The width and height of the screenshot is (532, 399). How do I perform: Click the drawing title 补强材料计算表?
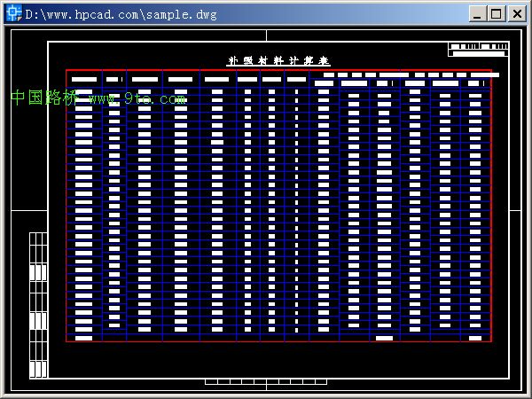click(x=278, y=61)
